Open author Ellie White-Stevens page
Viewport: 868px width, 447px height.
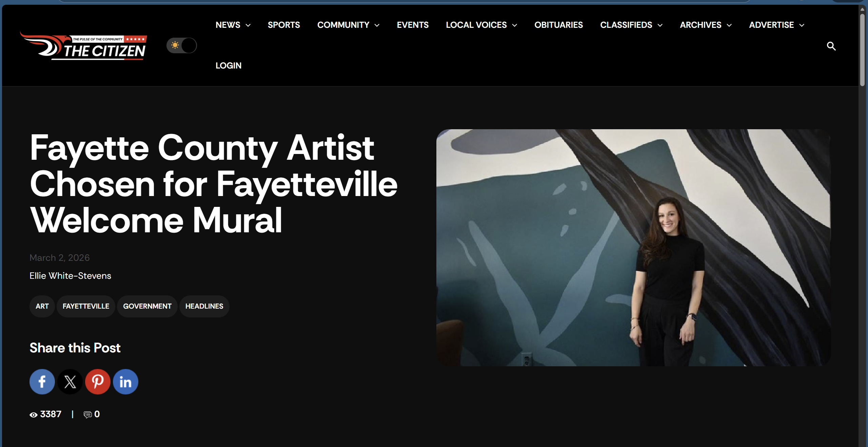tap(70, 276)
